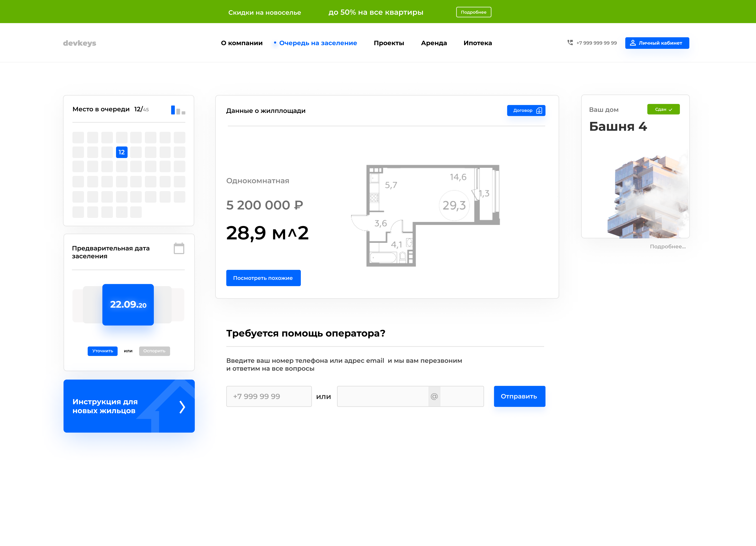Open the Ипотека menu item

478,43
